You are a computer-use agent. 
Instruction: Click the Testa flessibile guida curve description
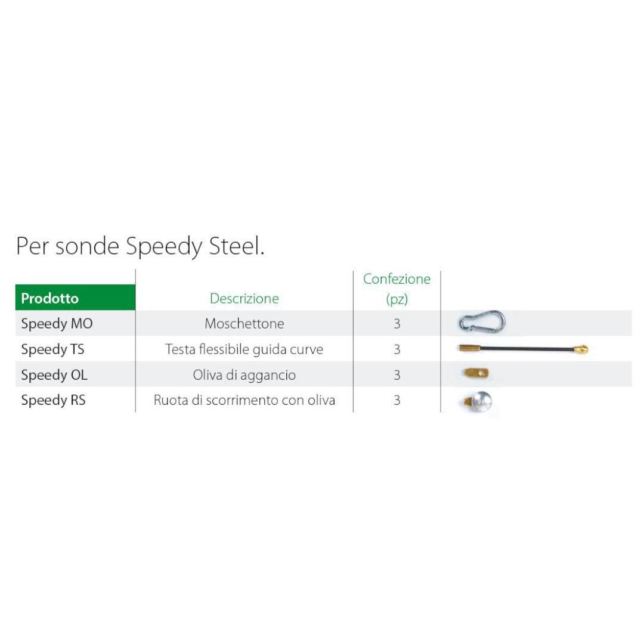click(x=244, y=349)
